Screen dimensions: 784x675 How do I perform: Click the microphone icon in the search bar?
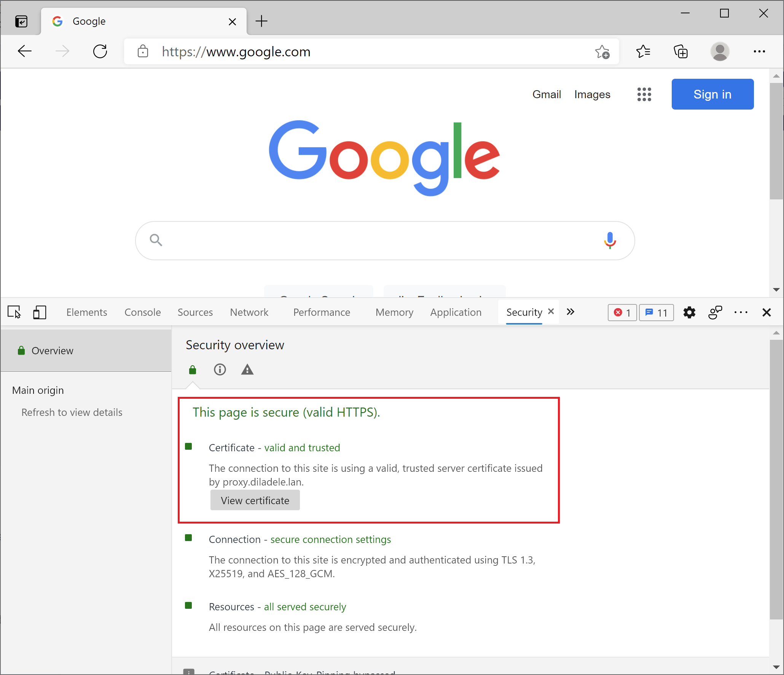point(609,240)
